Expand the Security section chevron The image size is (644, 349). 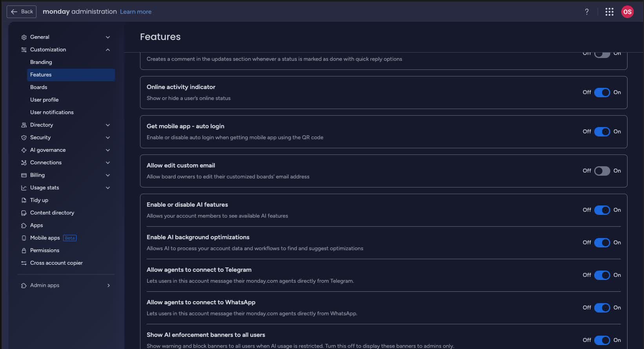[108, 138]
